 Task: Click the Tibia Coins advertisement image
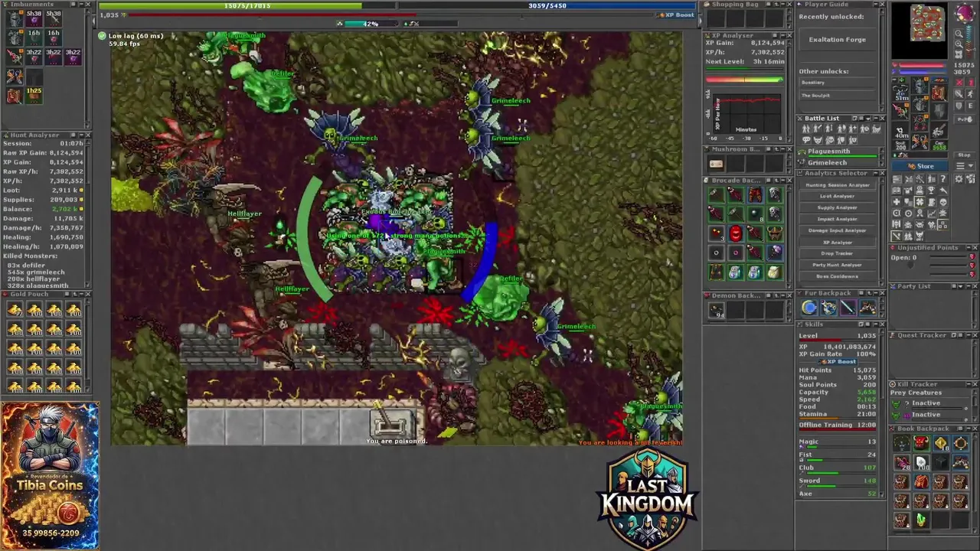coord(50,475)
